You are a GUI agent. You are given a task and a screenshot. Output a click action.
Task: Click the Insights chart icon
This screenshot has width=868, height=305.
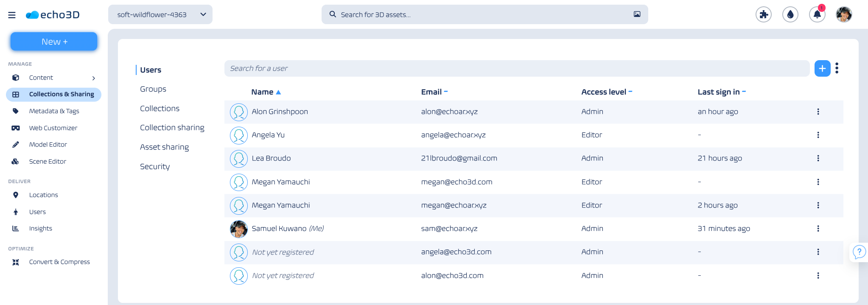point(16,228)
